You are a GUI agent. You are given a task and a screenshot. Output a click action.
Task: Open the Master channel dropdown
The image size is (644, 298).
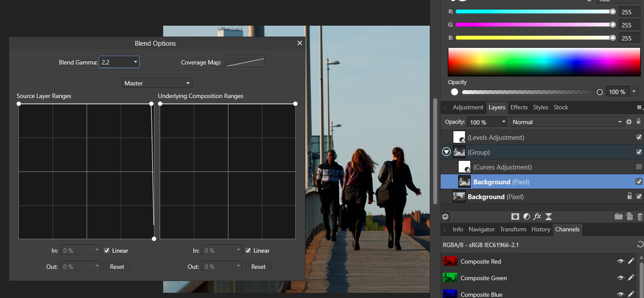157,83
